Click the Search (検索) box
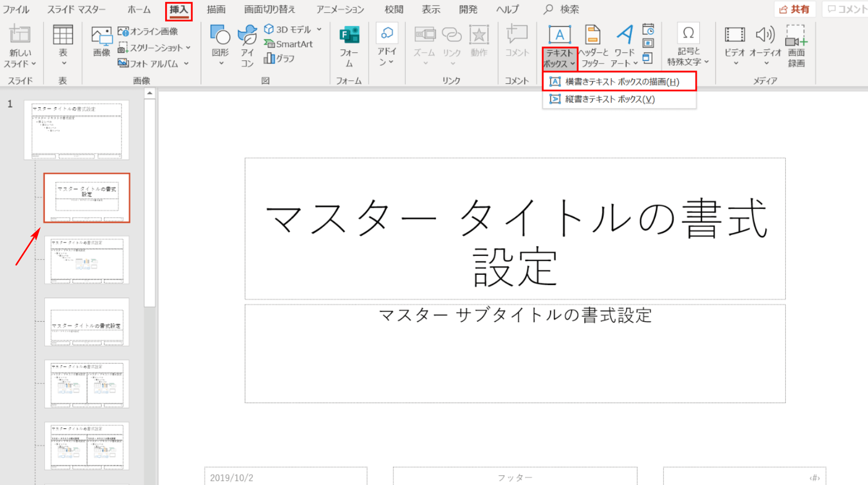Screen dimensions: 868x485 point(561,9)
